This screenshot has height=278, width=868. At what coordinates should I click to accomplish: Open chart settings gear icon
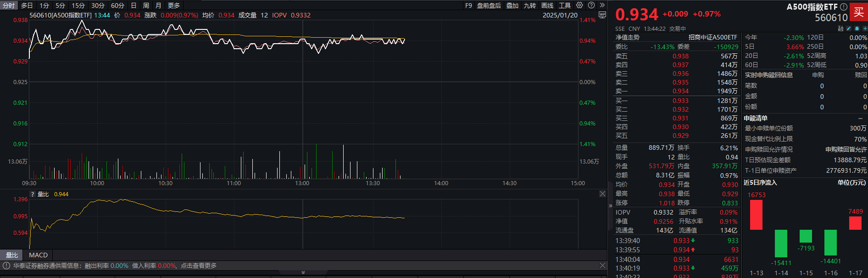coord(579,5)
